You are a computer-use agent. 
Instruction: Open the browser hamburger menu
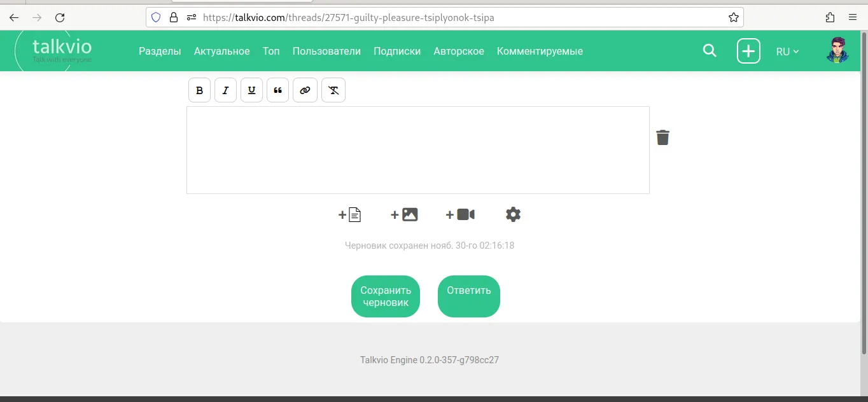(x=853, y=18)
